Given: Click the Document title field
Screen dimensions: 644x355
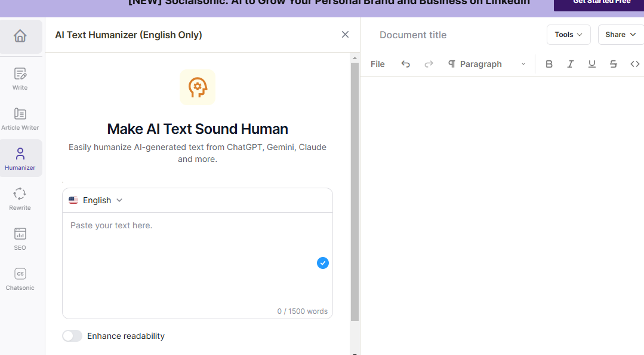Looking at the screenshot, I should 413,35.
